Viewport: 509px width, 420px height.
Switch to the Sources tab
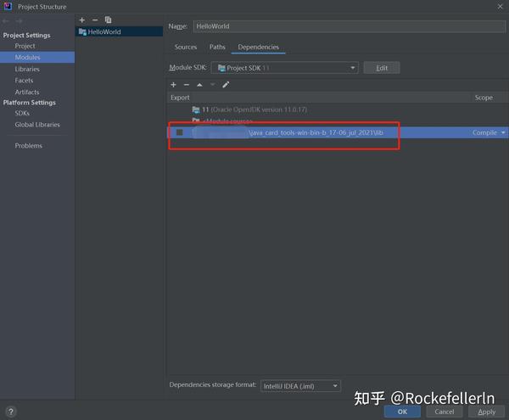click(x=186, y=47)
